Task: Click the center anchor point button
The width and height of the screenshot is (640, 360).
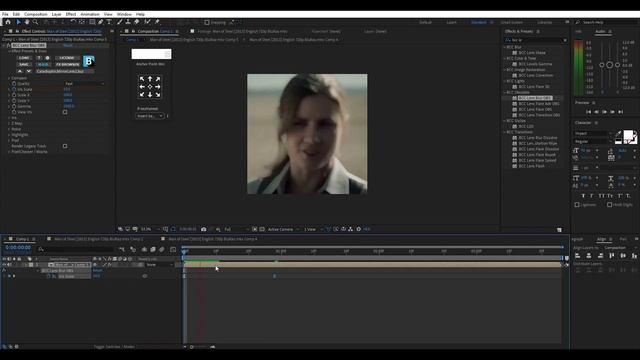Action: coord(150,87)
